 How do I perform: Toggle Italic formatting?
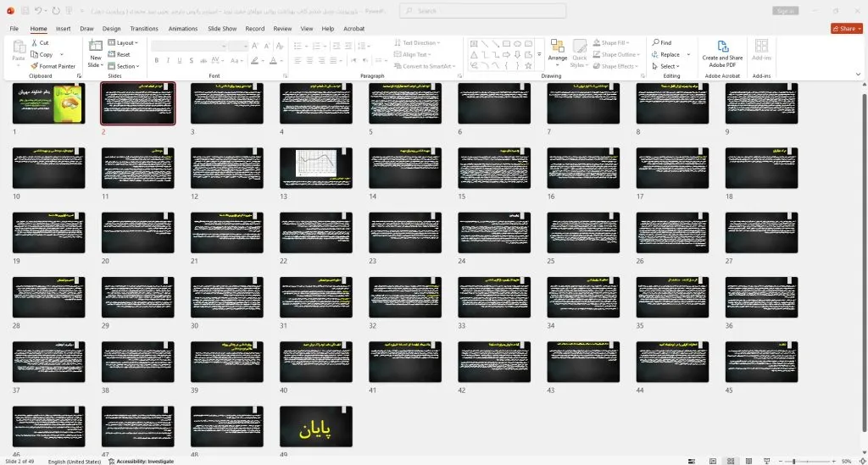168,61
